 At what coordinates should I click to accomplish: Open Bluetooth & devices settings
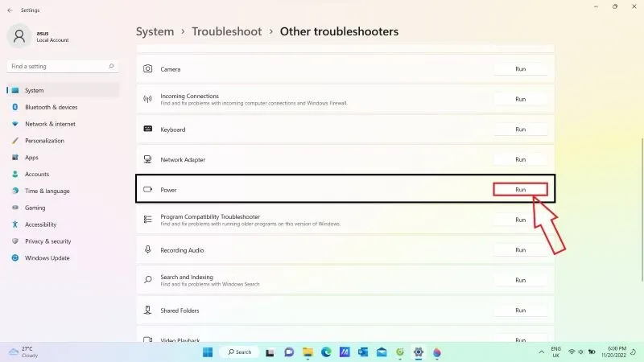click(x=51, y=107)
